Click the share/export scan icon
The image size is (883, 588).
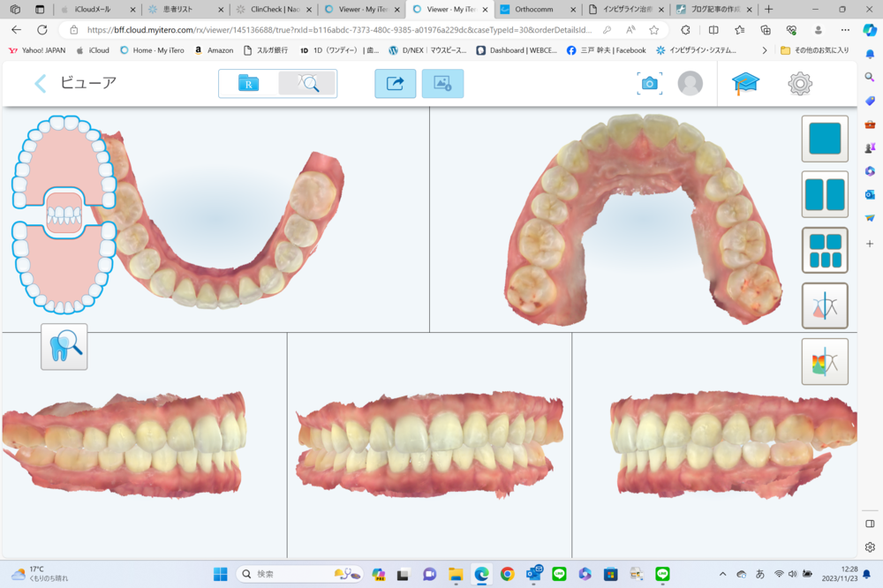point(395,84)
